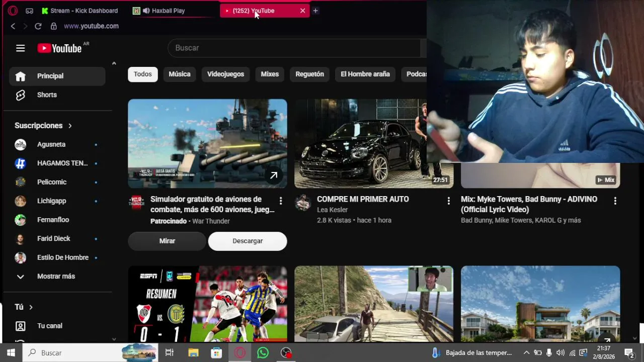This screenshot has height=362, width=644.
Task: Open the HAGAMOS TEN... subscription
Action: point(57,163)
